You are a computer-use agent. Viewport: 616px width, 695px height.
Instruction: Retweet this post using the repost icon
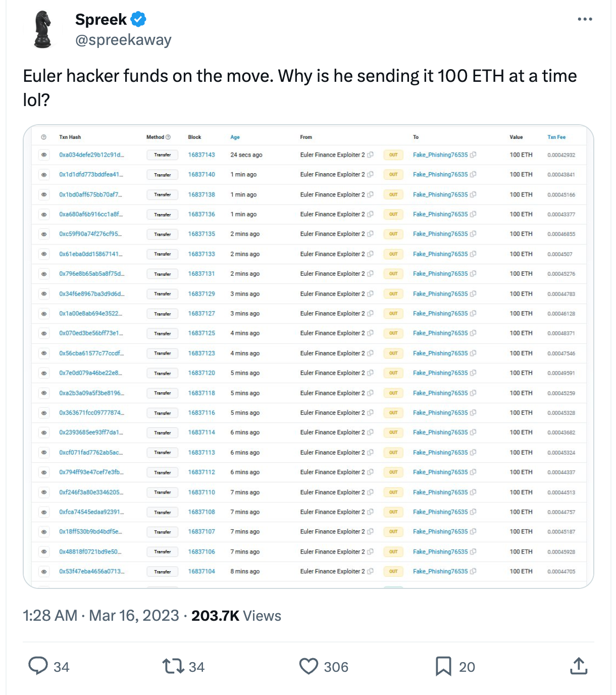coord(173,666)
